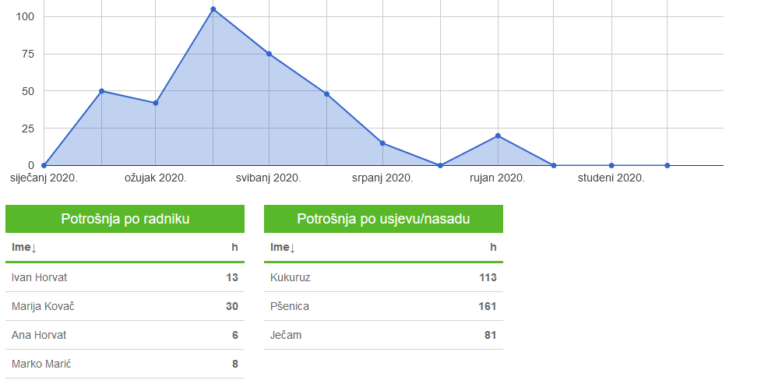Screen dimensions: 768x384
Task: Sort crops table by h column
Action: point(493,247)
